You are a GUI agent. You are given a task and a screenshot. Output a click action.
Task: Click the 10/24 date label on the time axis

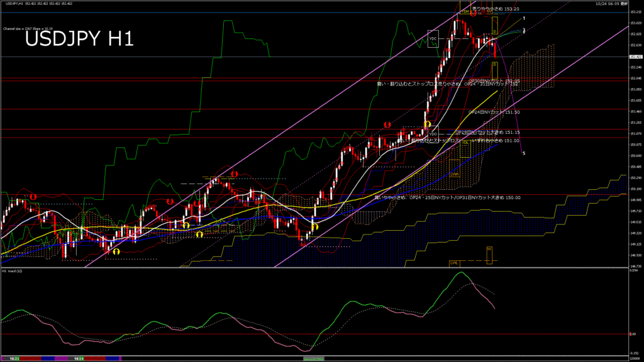[79, 358]
